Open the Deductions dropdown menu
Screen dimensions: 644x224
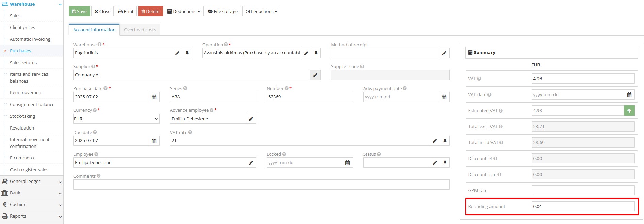click(x=184, y=11)
